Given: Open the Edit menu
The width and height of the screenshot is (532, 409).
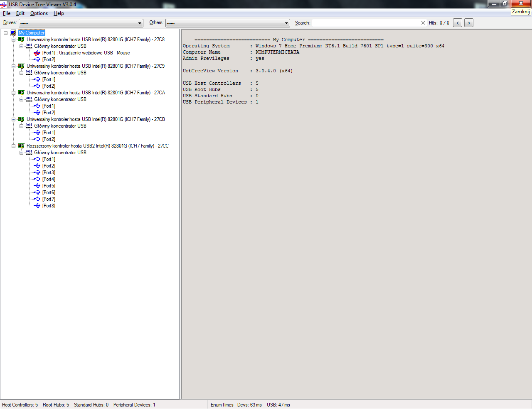Looking at the screenshot, I should 20,13.
